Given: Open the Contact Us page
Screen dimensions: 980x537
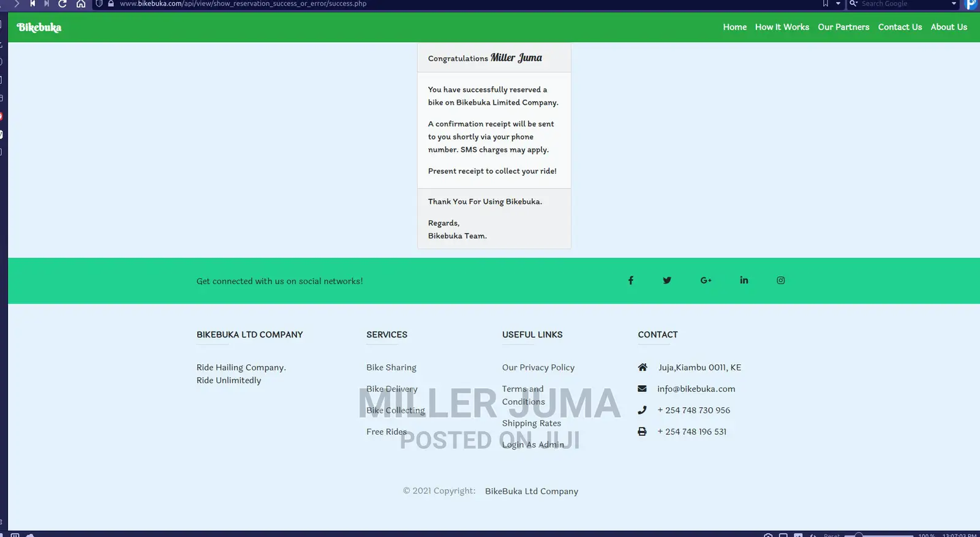Looking at the screenshot, I should pos(900,27).
